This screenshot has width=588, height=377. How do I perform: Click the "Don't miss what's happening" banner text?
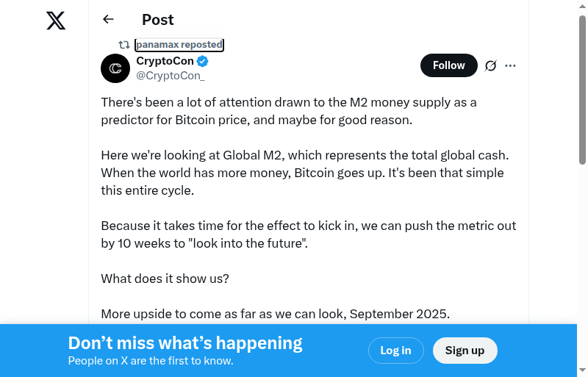pos(185,343)
